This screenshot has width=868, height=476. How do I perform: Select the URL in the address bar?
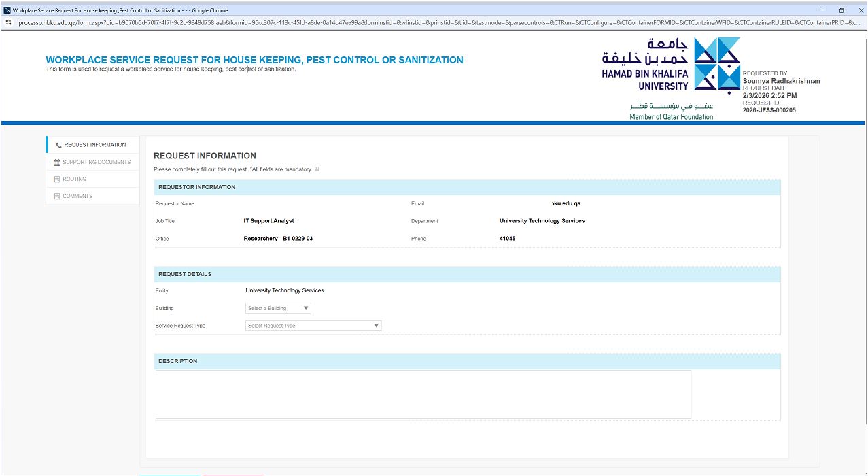click(x=435, y=22)
